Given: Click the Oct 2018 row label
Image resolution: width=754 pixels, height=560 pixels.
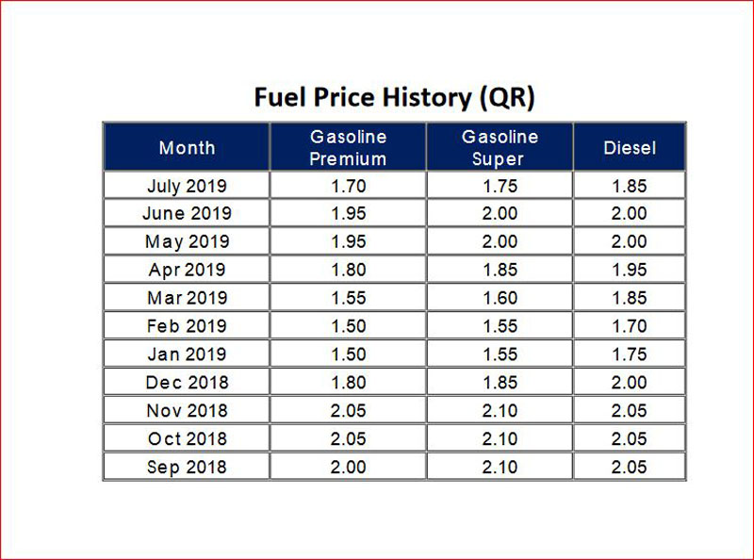Looking at the screenshot, I should tap(187, 438).
